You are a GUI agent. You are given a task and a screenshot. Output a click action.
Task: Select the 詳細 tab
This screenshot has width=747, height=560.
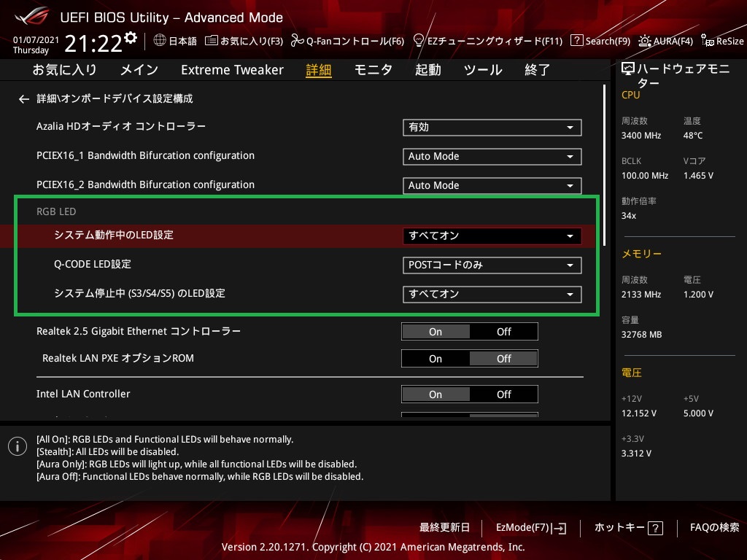319,70
